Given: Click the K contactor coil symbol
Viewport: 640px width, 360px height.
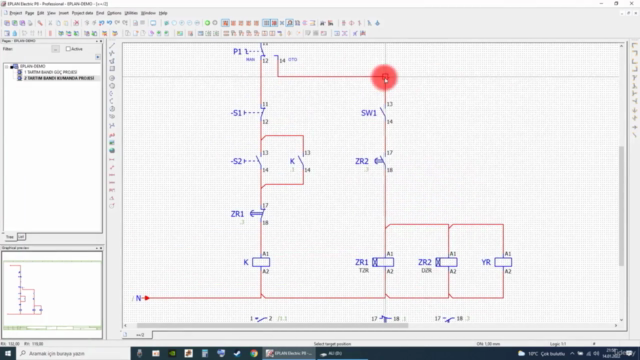Looking at the screenshot, I should coord(261,262).
